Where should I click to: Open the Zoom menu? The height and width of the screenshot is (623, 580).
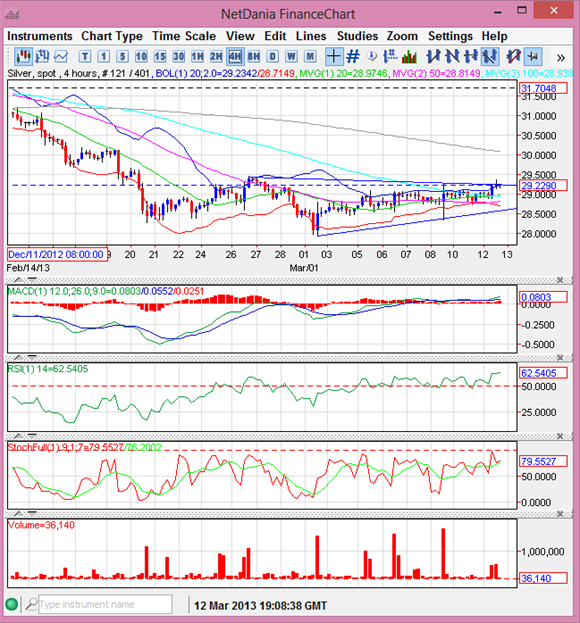click(402, 36)
